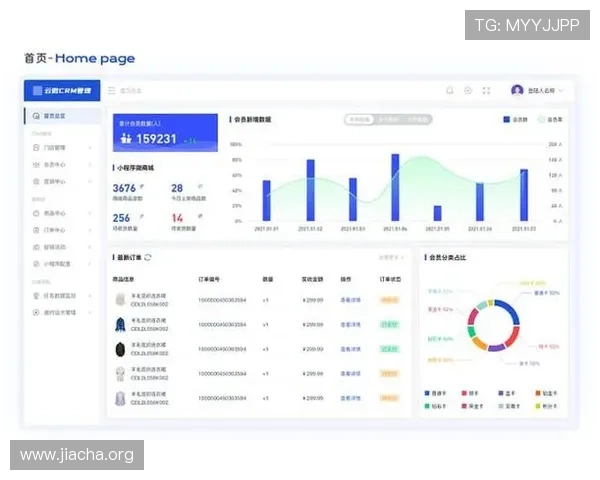Click the 订单中心 sidebar icon
Image resolution: width=600 pixels, height=480 pixels.
[x=36, y=230]
